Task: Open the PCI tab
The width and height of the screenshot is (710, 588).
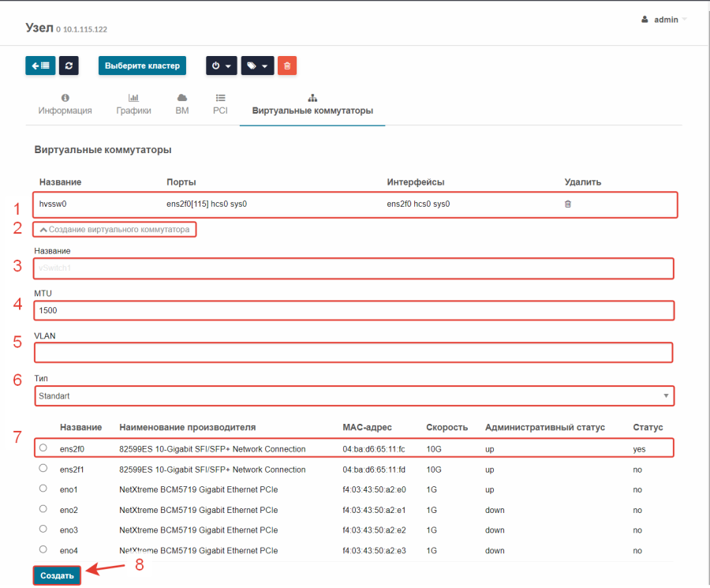Action: (x=221, y=105)
